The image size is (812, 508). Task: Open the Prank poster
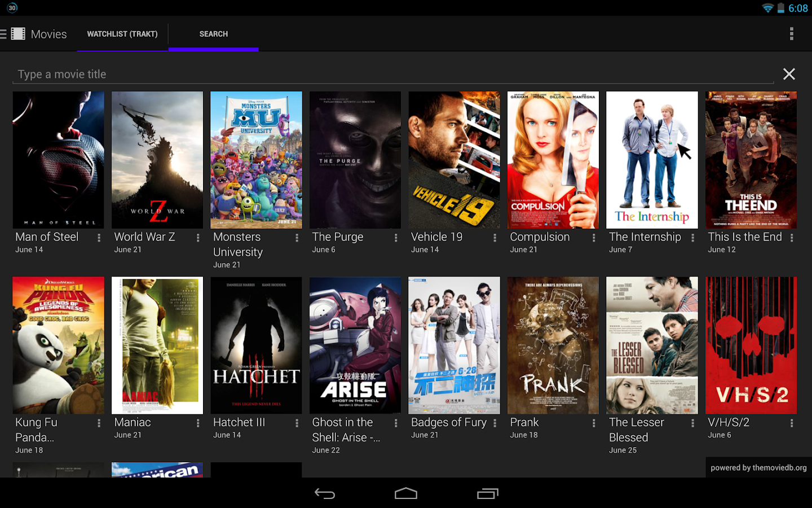553,345
